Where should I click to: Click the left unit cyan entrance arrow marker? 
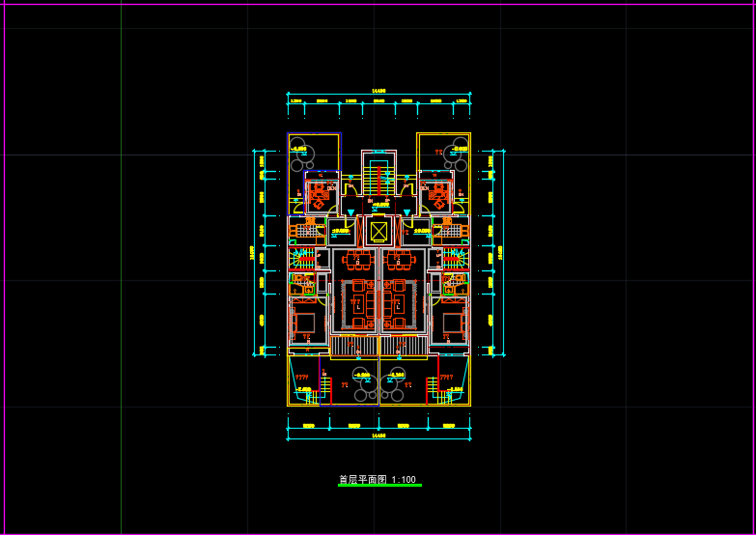[351, 212]
